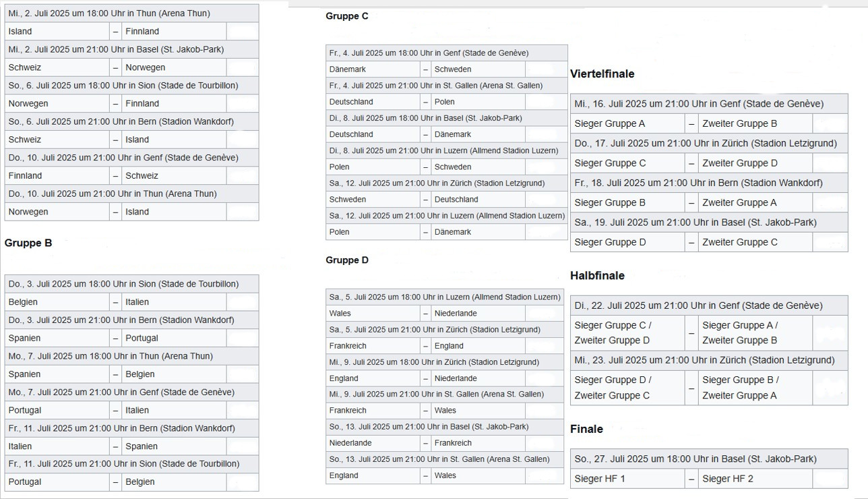Click the 3. Juli 18:00 Sion match header
This screenshot has height=499, width=868.
(x=123, y=285)
